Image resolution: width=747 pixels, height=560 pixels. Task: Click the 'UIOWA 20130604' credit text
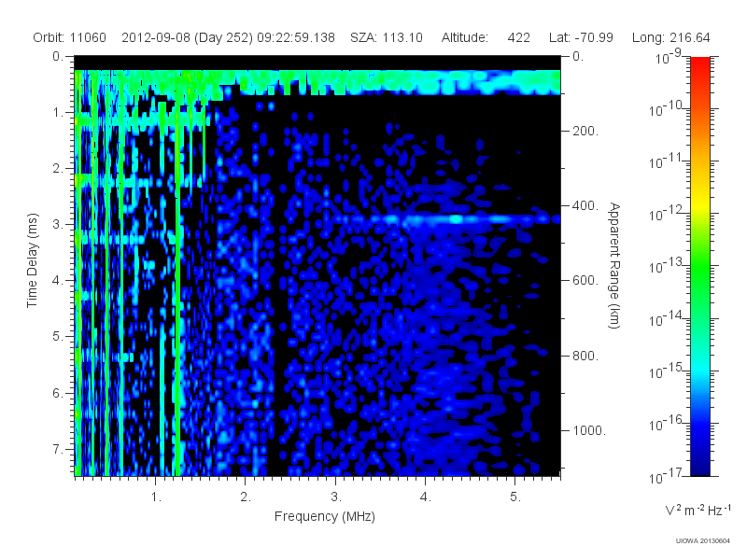pos(703,541)
